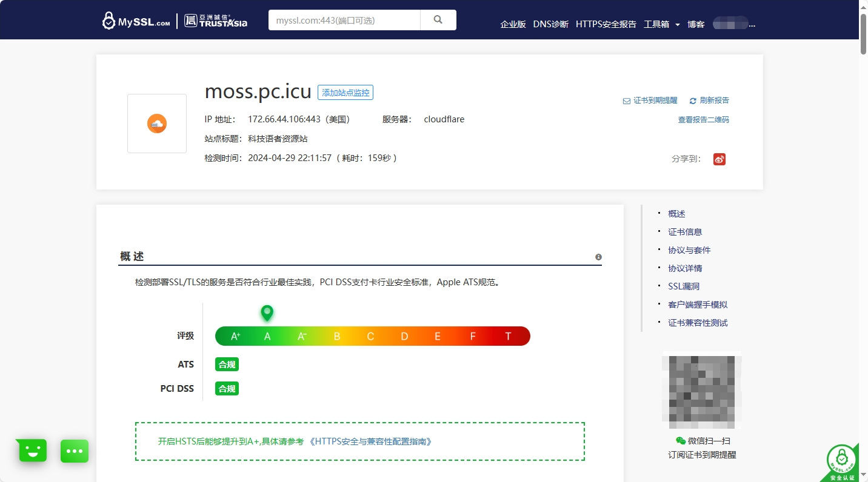Open the green three-dots message widget

click(x=75, y=451)
